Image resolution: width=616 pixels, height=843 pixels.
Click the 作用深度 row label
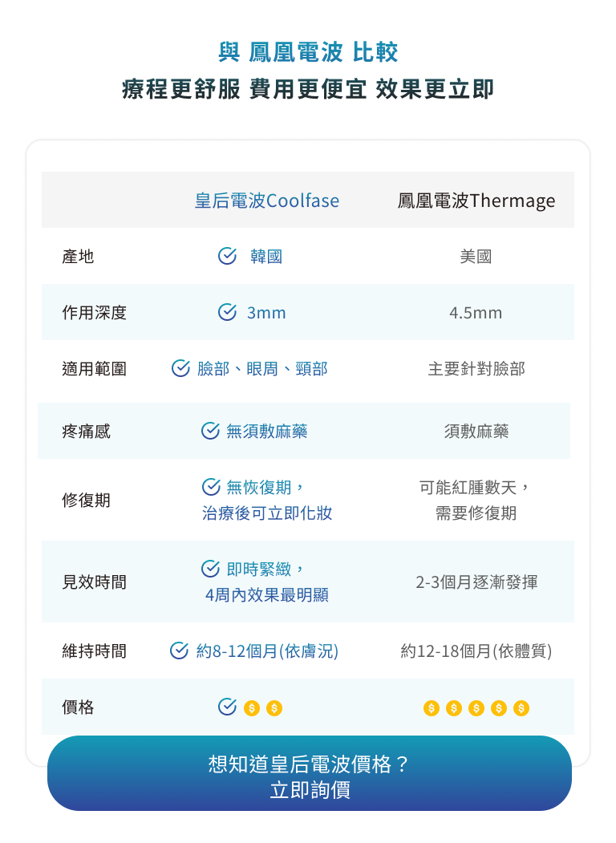coord(95,313)
